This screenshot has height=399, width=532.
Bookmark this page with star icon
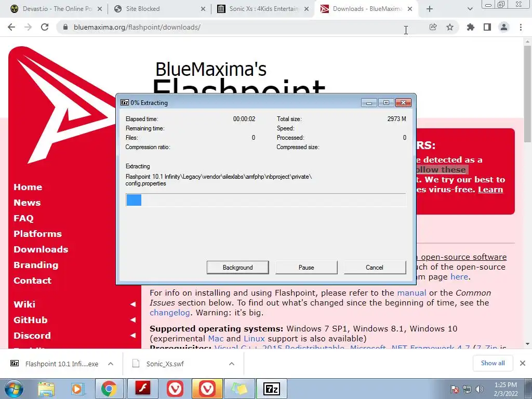coord(450,27)
